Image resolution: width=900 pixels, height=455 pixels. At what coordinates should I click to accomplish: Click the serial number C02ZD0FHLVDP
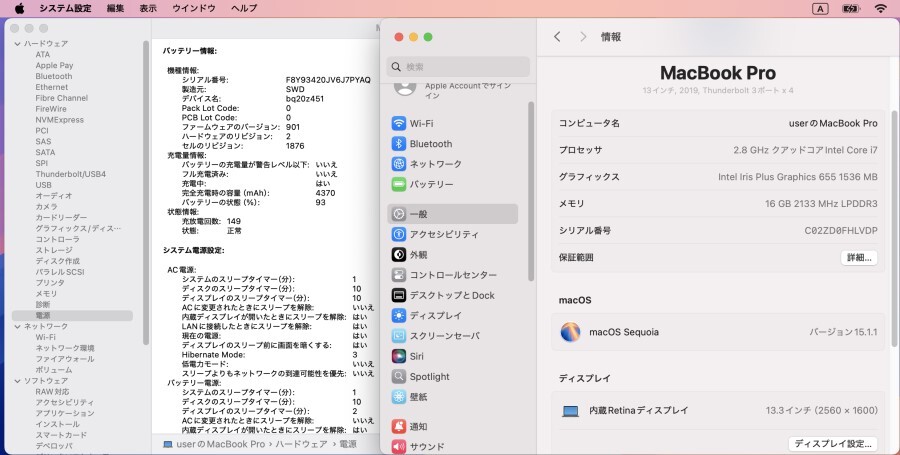coord(841,231)
